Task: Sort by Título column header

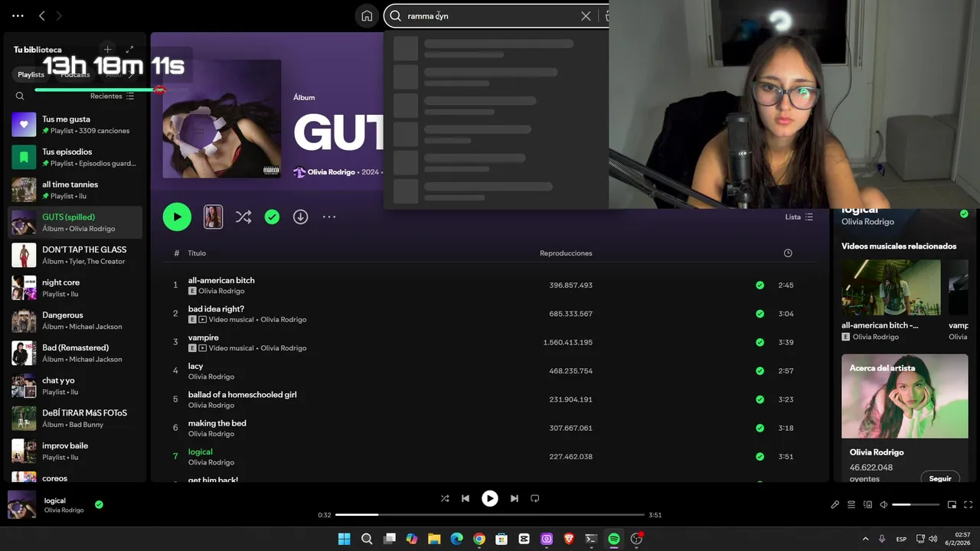Action: coord(197,253)
